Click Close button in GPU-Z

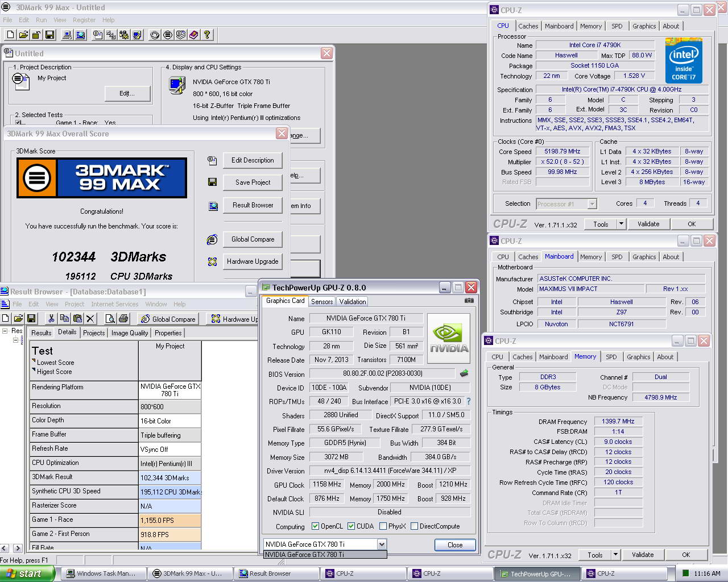point(455,545)
